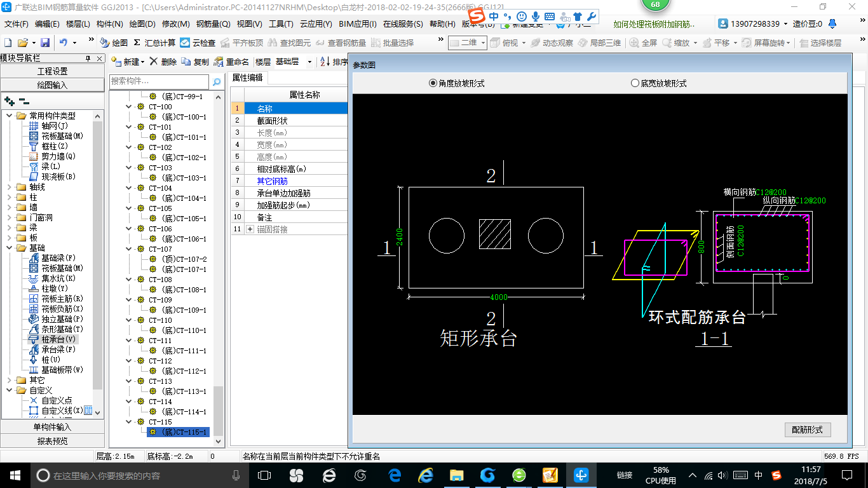Run 汇总计算 summary calculation
868x488 pixels.
click(154, 43)
